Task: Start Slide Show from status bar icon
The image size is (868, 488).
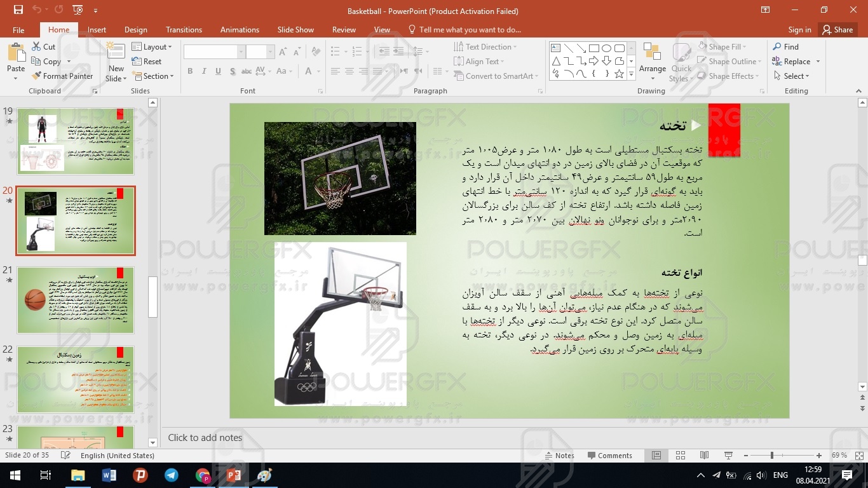Action: click(728, 456)
